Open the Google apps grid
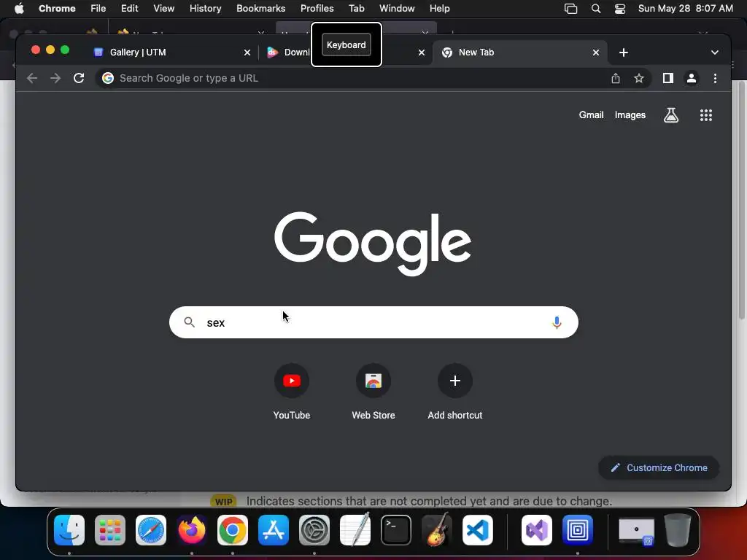The width and height of the screenshot is (747, 560). pos(706,114)
